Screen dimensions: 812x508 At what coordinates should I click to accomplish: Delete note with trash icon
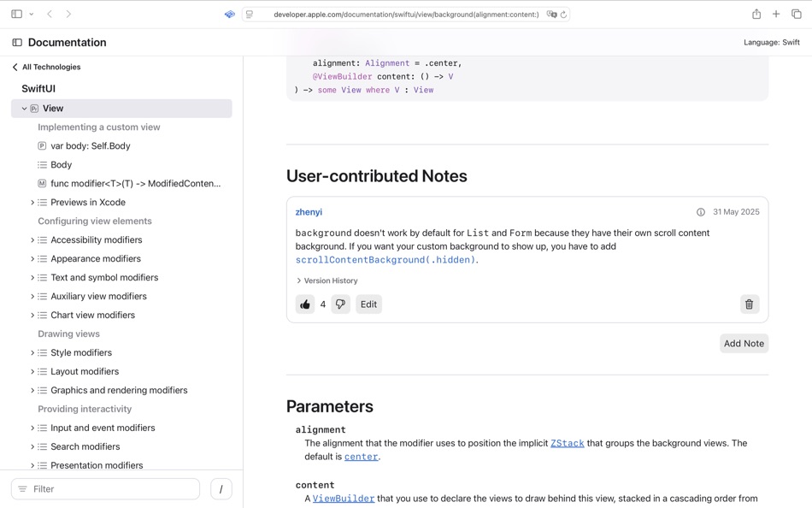pyautogui.click(x=750, y=304)
